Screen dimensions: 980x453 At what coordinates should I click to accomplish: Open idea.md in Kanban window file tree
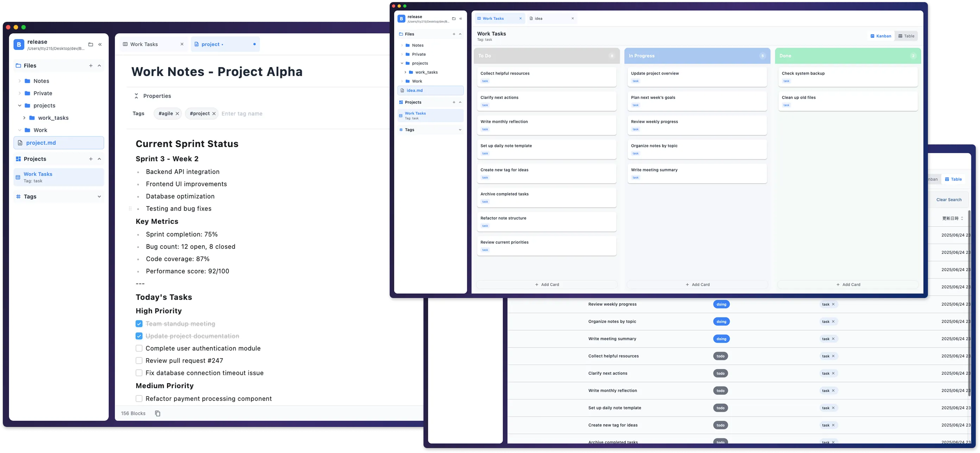430,90
